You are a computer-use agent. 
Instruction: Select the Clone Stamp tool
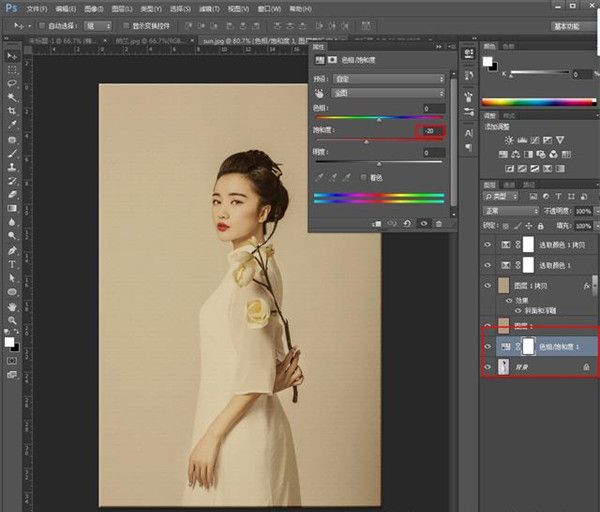click(12, 167)
